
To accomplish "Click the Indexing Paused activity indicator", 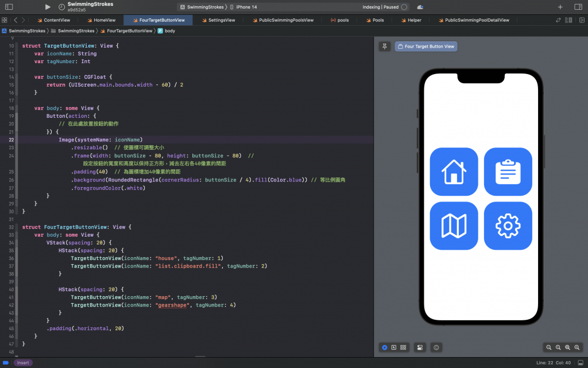I will pos(384,7).
